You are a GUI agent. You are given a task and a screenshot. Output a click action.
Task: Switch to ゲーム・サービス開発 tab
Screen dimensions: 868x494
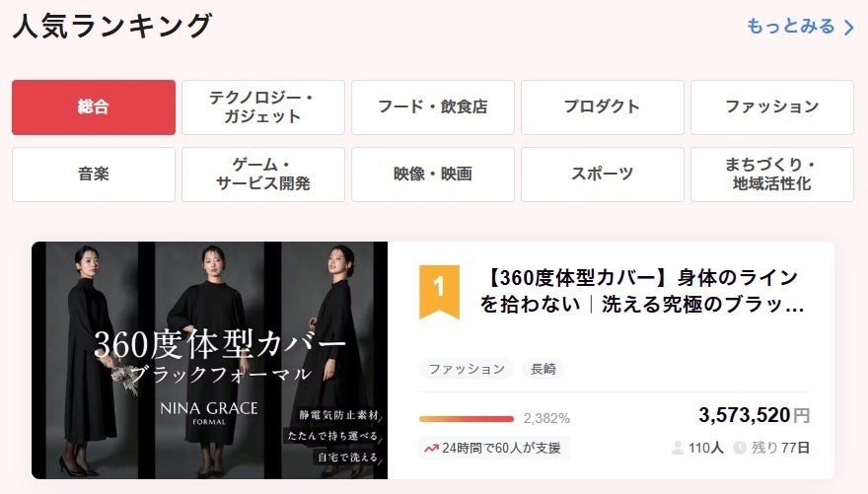tap(263, 175)
